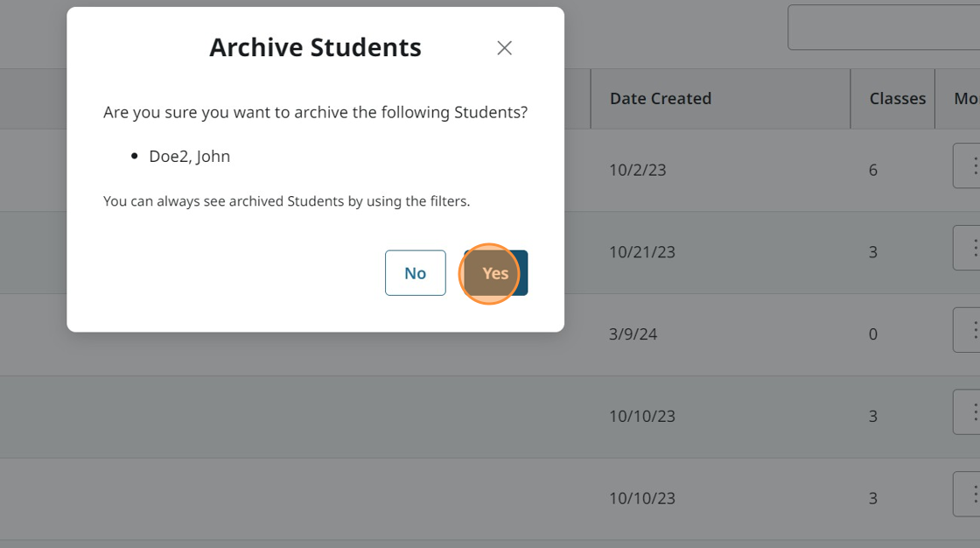Click the search field at top right
This screenshot has height=548, width=980.
tap(884, 27)
